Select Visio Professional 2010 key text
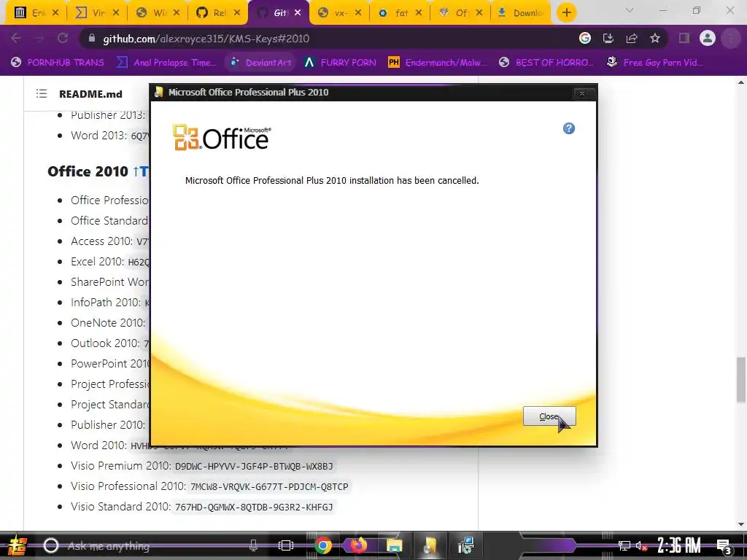The height and width of the screenshot is (560, 747). (x=269, y=486)
